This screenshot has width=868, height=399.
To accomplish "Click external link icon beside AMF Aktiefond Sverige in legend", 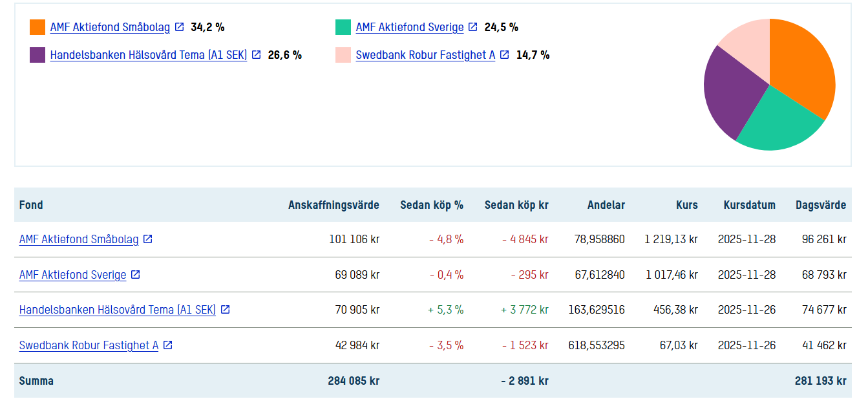I will (x=473, y=27).
